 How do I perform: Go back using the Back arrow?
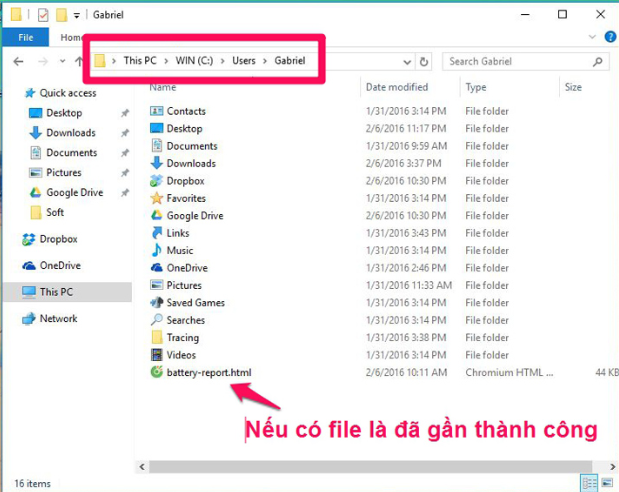click(17, 61)
